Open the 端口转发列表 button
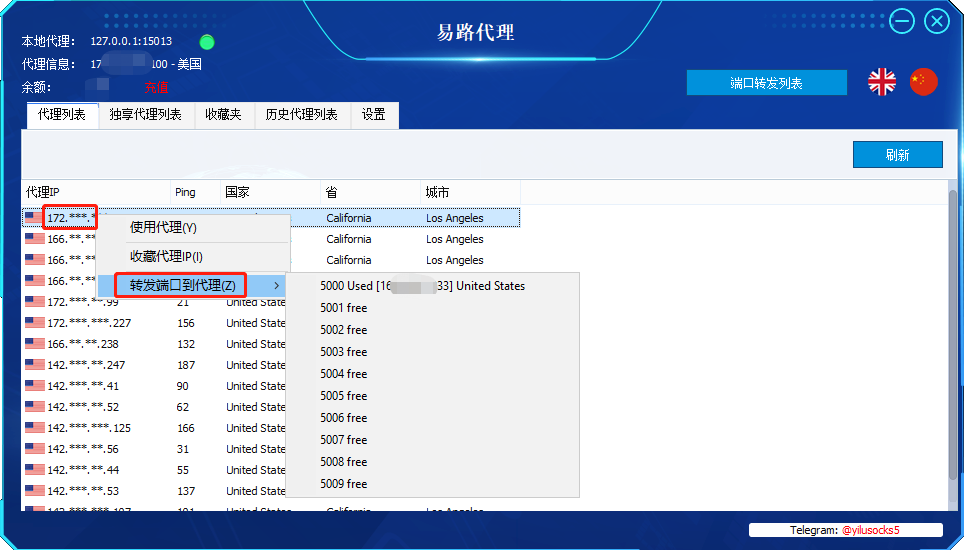The image size is (964, 550). point(766,83)
